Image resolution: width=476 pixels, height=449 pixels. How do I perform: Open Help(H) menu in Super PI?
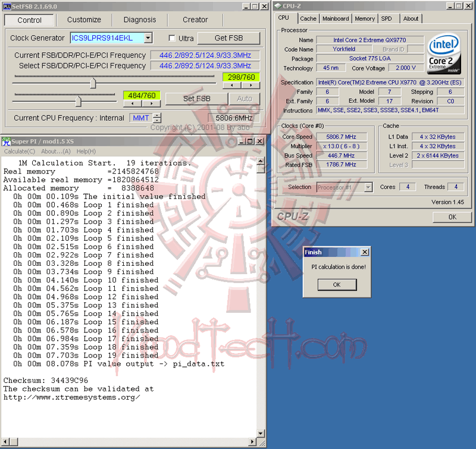(86, 152)
